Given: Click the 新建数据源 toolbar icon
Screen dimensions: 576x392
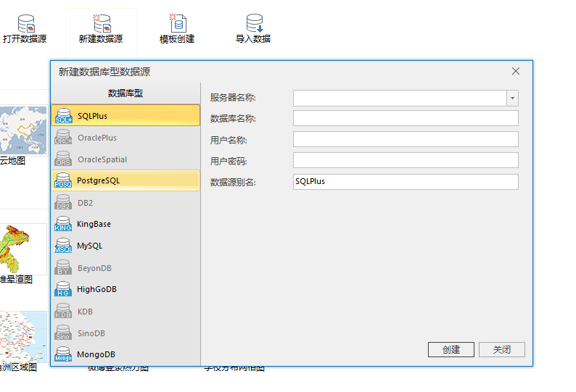Looking at the screenshot, I should [102, 23].
